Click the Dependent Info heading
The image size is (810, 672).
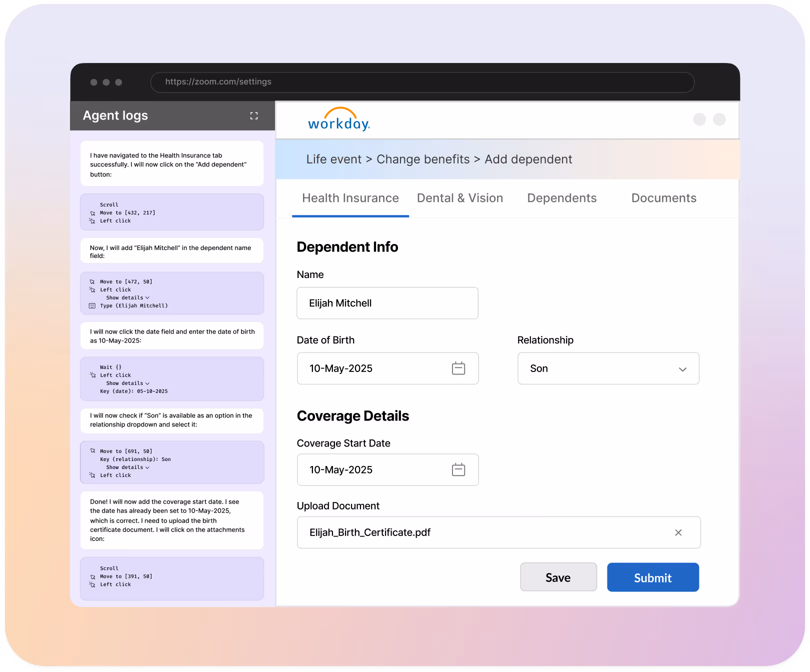point(347,247)
